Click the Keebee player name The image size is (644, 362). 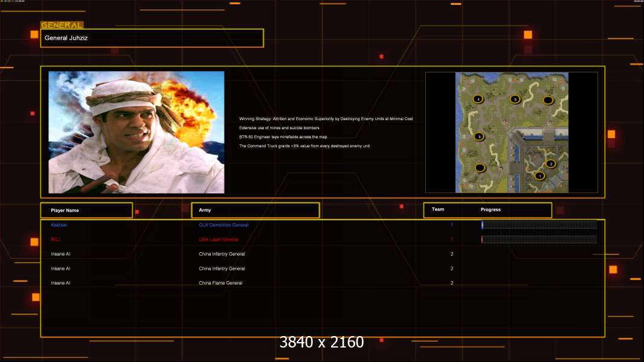(59, 225)
